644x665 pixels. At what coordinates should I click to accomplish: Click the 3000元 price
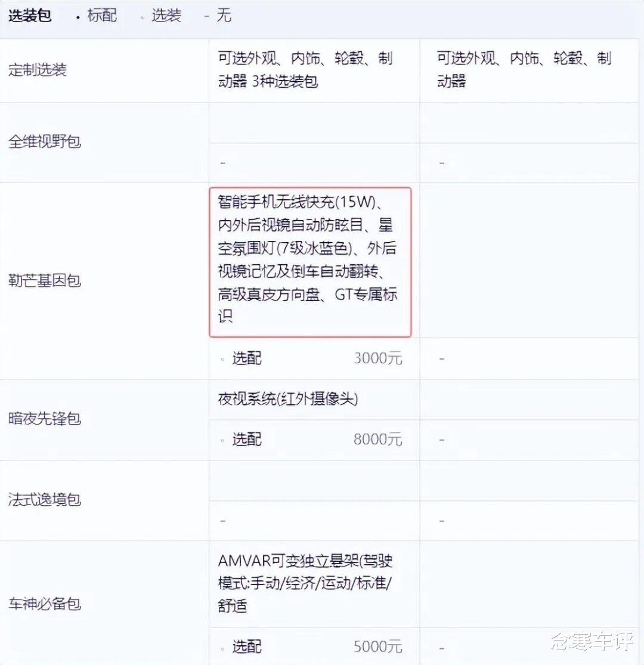click(377, 358)
